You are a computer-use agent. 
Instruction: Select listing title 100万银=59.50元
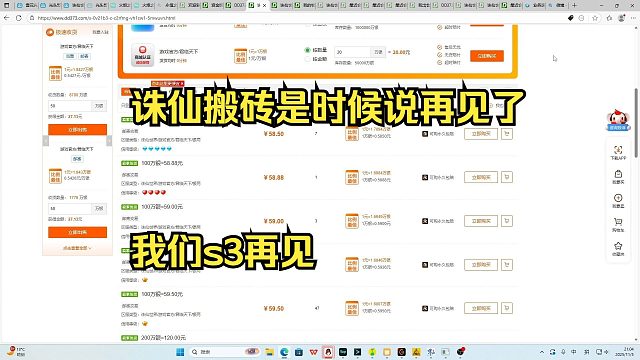[x=162, y=294]
